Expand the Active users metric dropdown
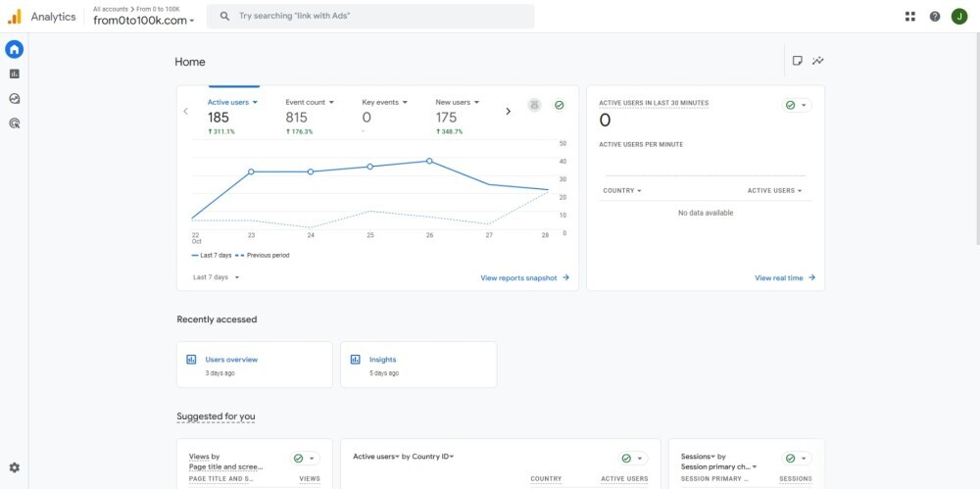980x489 pixels. (232, 102)
